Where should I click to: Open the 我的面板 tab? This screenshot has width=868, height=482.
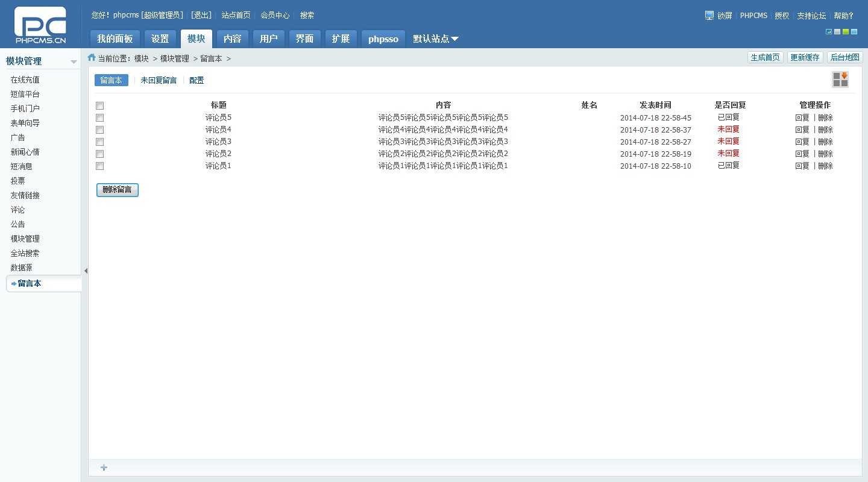click(x=115, y=39)
